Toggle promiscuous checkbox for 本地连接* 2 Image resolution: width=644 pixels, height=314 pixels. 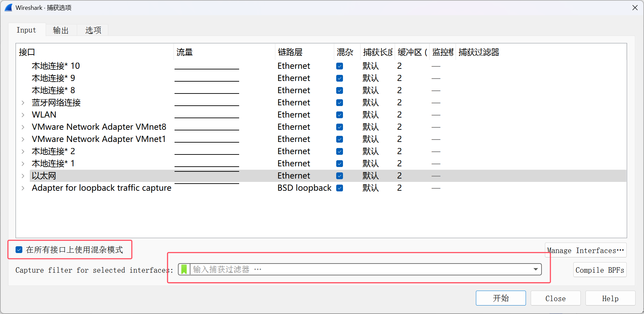pos(340,151)
